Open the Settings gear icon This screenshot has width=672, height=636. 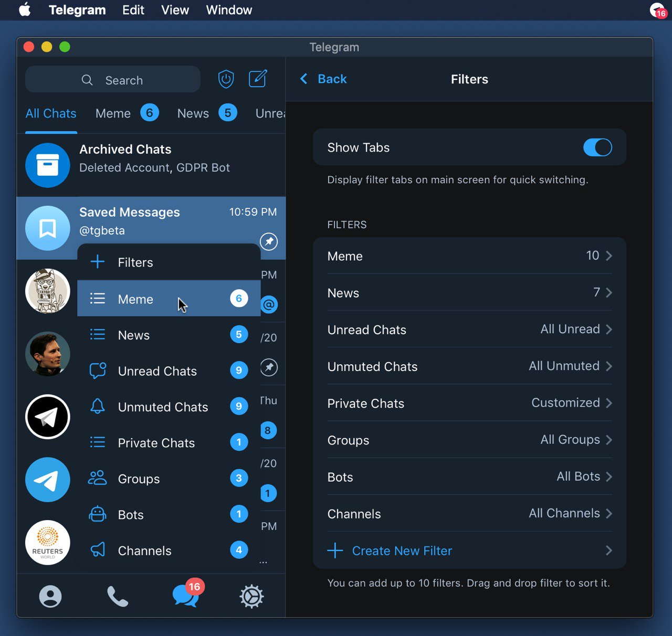[x=251, y=597]
